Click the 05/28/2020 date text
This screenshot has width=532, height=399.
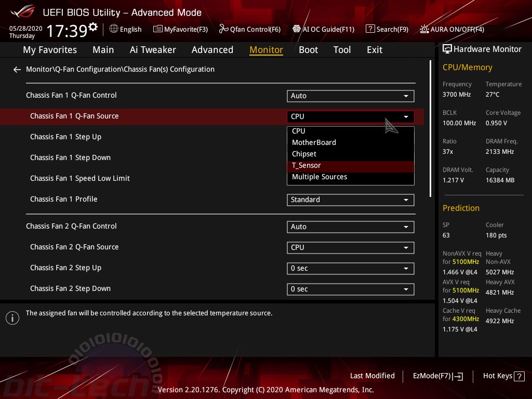[x=26, y=29]
